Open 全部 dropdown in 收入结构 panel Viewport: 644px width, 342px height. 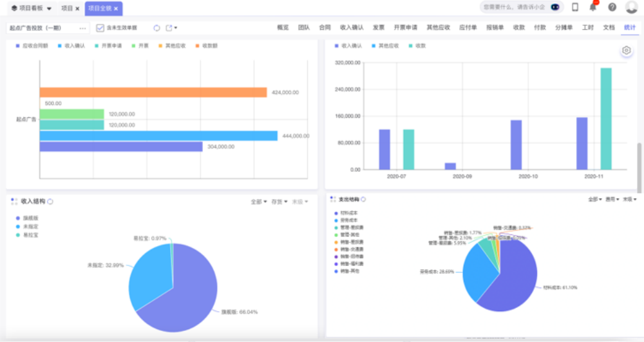pyautogui.click(x=259, y=202)
